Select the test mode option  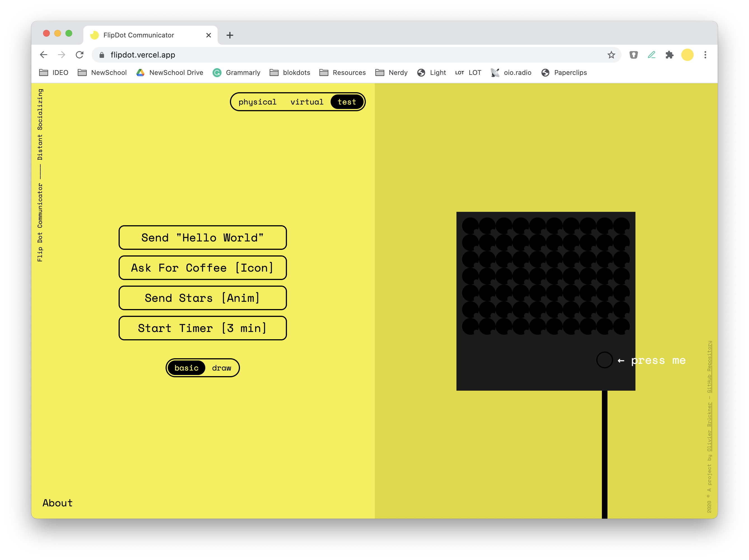(347, 102)
